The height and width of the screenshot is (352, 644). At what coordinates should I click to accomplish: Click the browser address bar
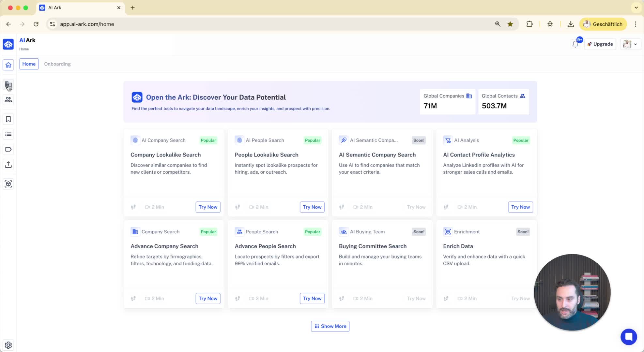[x=261, y=24]
